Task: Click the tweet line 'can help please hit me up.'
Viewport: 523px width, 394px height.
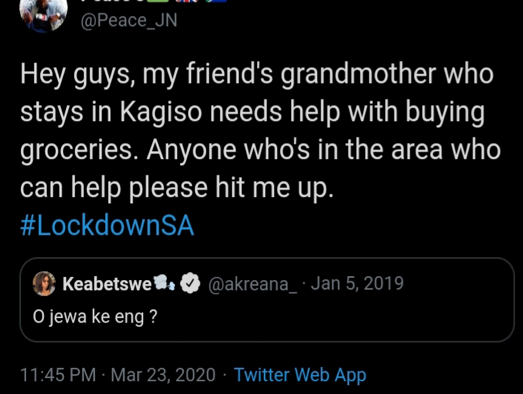Action: (x=177, y=188)
